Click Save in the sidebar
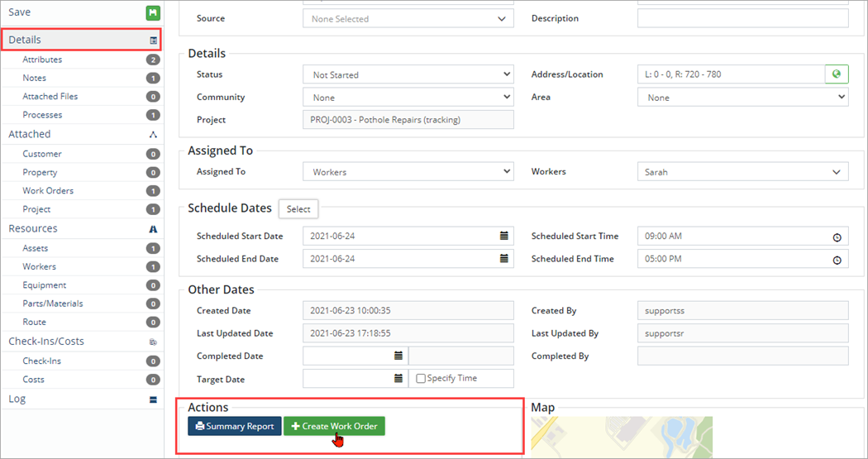Image resolution: width=868 pixels, height=459 pixels. (x=19, y=12)
